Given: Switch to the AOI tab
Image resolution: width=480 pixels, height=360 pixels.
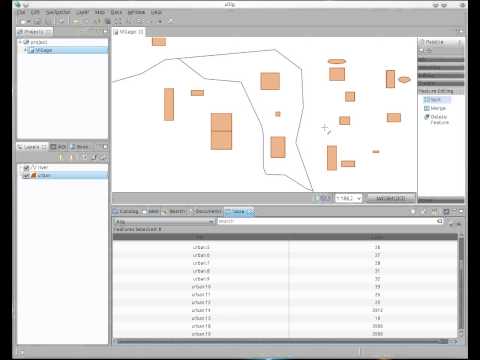Looking at the screenshot, I should (58, 147).
